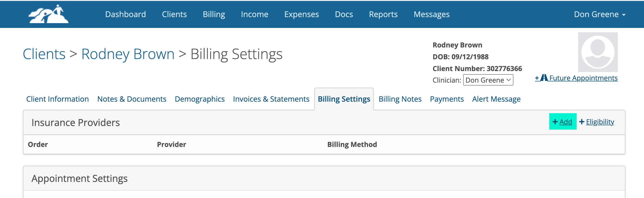Open the Reports page
Image resolution: width=644 pixels, height=198 pixels.
[383, 14]
